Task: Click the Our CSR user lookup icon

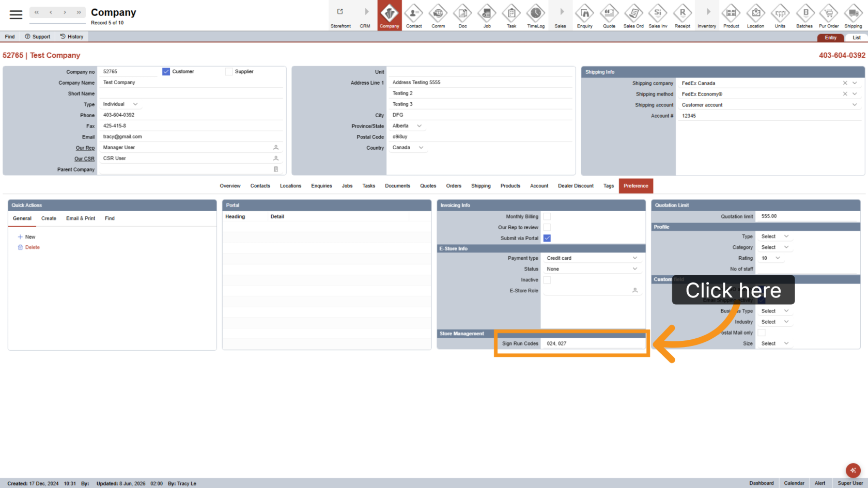Action: tap(276, 159)
